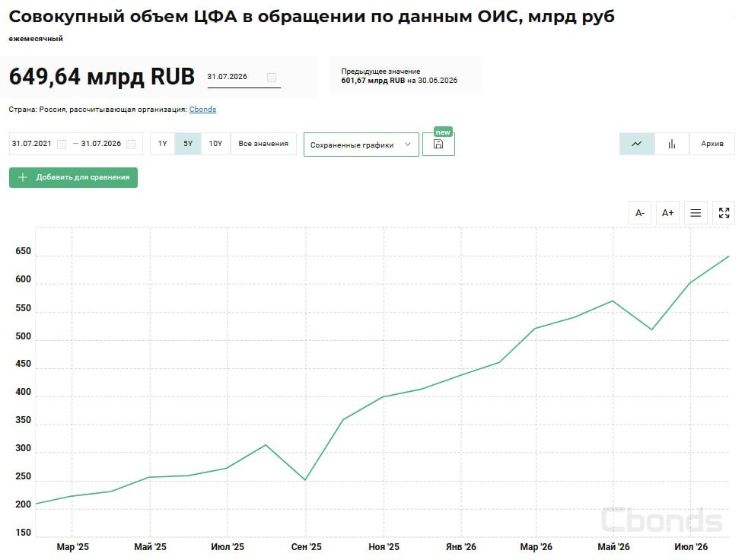Select the 1Y period
This screenshot has width=745, height=560.
click(x=163, y=144)
